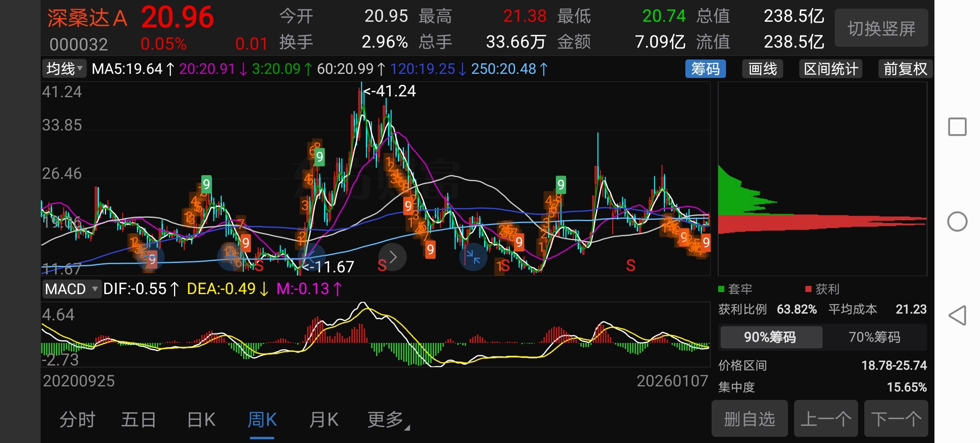Open the MACD indicator dropdown

(x=71, y=289)
